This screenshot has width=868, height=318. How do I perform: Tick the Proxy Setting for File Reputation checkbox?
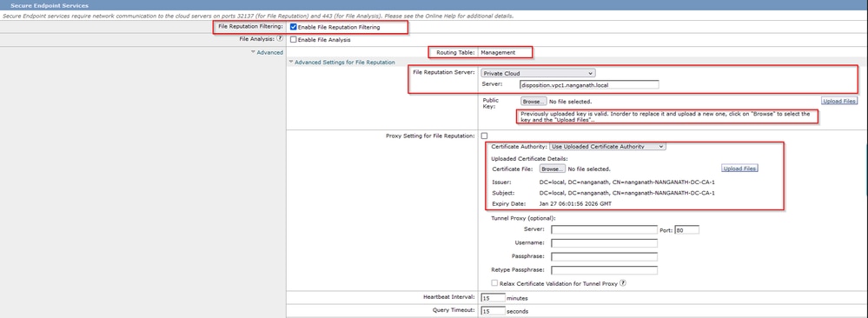click(x=484, y=136)
